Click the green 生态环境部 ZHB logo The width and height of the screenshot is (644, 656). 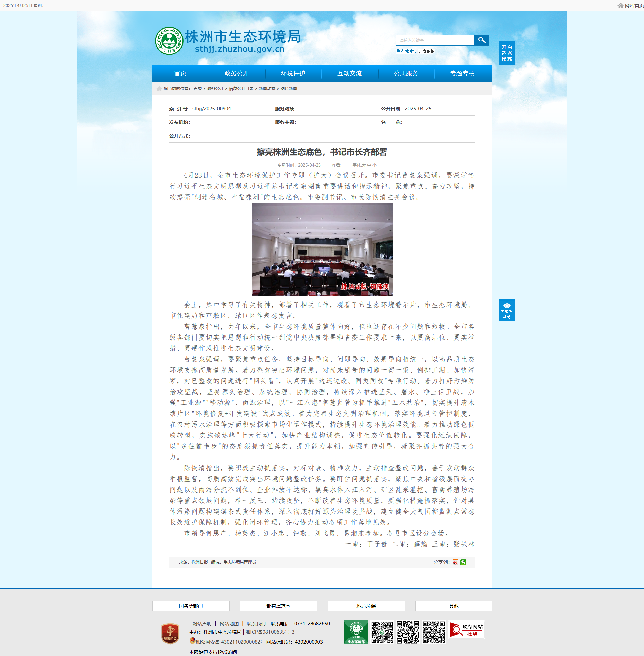356,632
